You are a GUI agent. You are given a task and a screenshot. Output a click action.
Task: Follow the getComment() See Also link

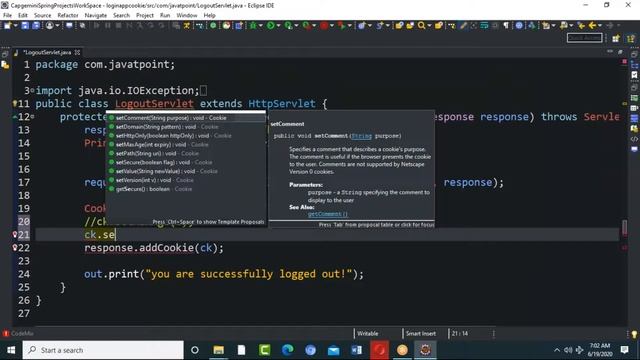tap(328, 214)
